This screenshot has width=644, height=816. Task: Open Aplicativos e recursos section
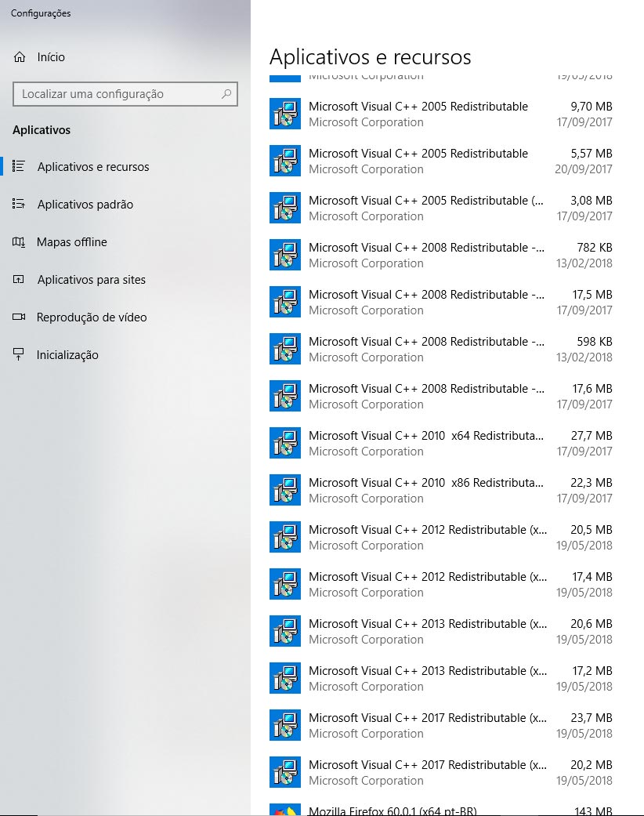(x=93, y=166)
